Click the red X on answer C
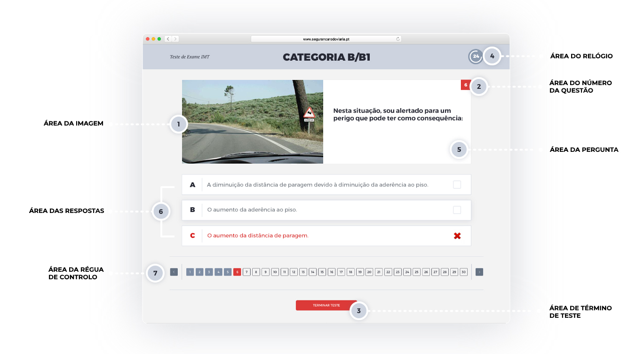644x354 pixels. 457,236
